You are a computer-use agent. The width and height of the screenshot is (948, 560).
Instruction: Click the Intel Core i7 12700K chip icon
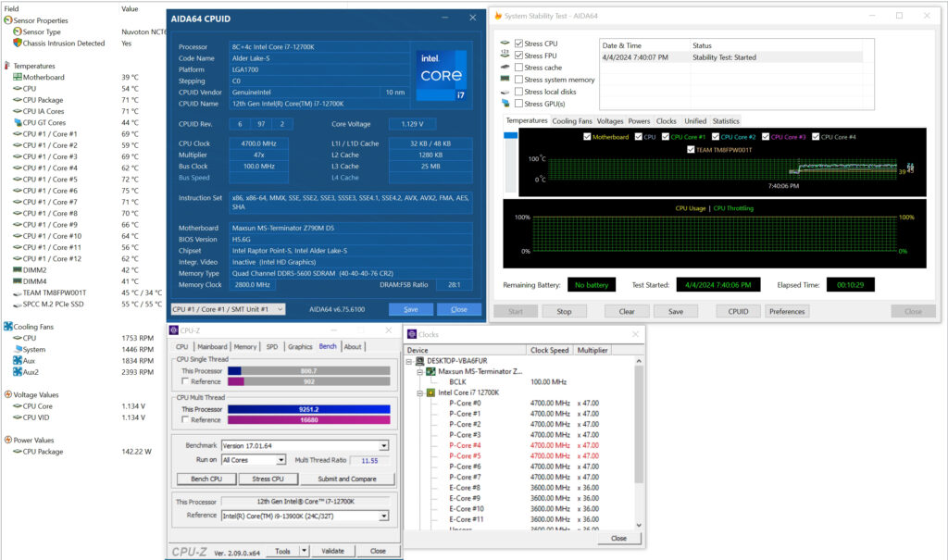430,392
